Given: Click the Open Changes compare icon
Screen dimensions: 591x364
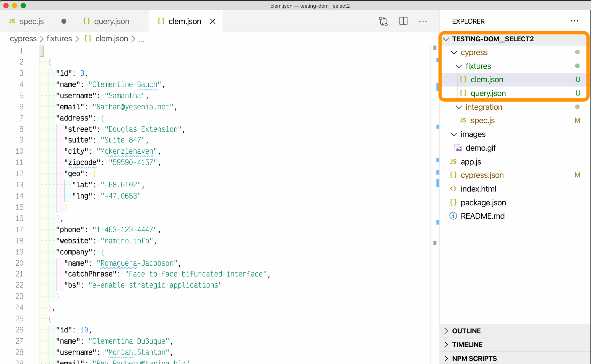Looking at the screenshot, I should point(383,21).
